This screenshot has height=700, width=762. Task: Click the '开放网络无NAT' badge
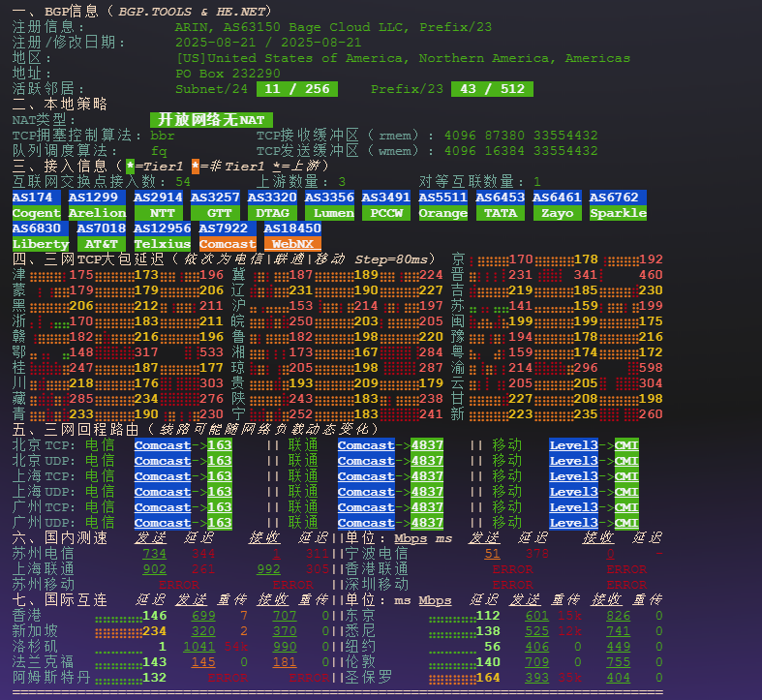[211, 120]
